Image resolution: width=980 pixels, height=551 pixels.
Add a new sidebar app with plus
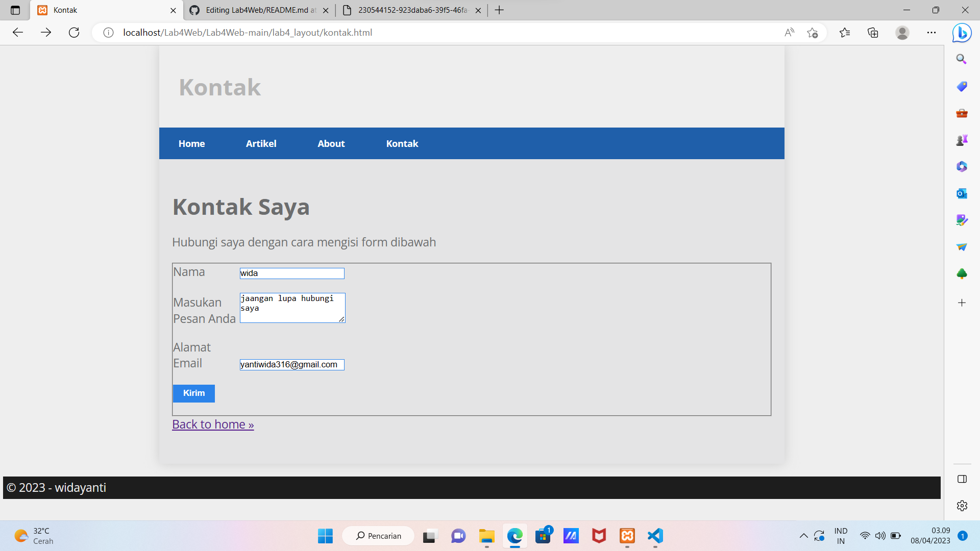(962, 303)
